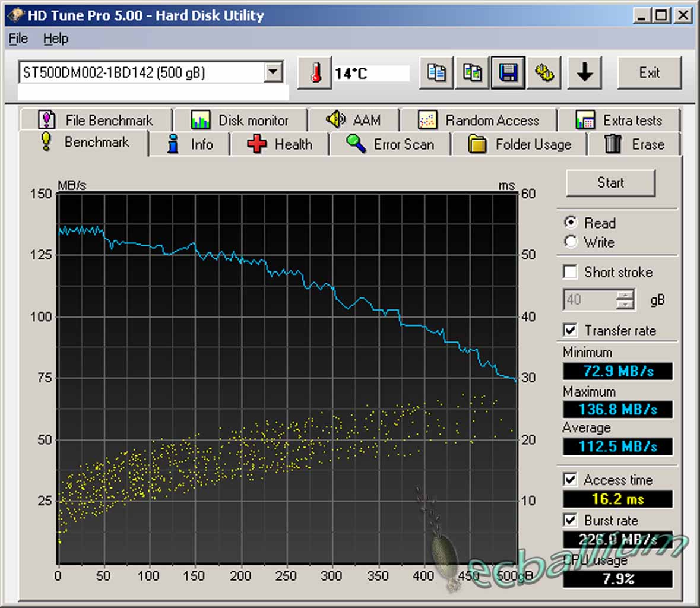Open options with the gears icon
Viewport: 700px width, 608px height.
click(544, 73)
